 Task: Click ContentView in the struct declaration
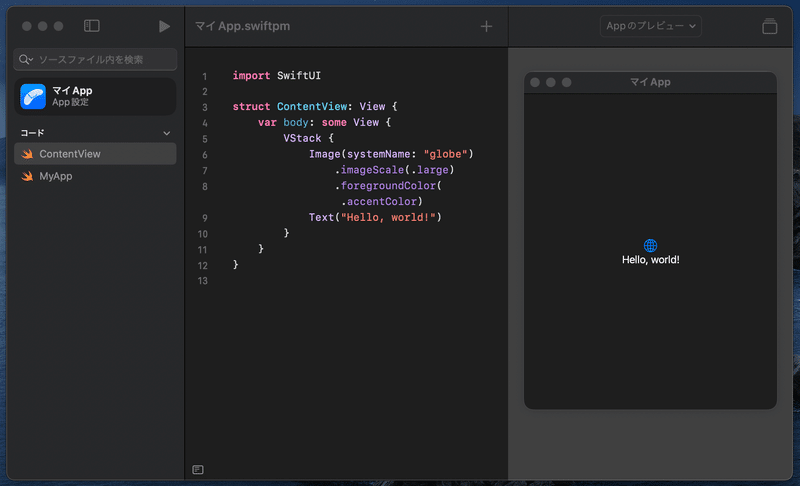pos(312,107)
